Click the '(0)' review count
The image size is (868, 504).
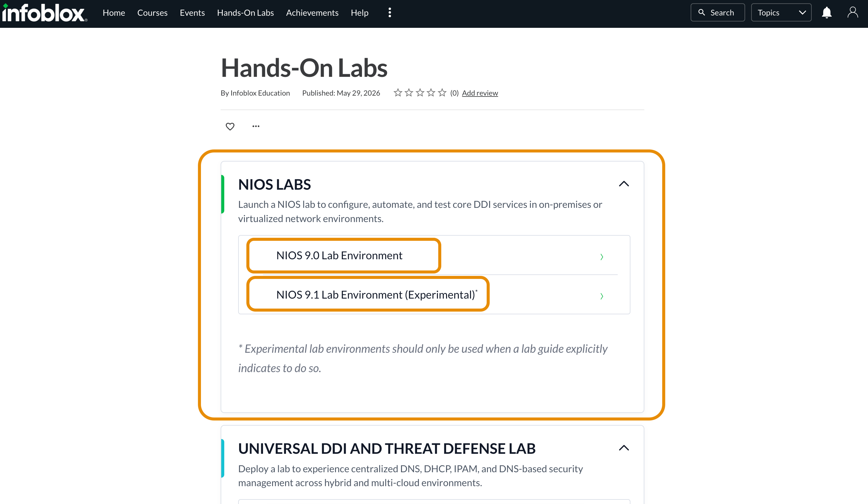click(x=454, y=93)
